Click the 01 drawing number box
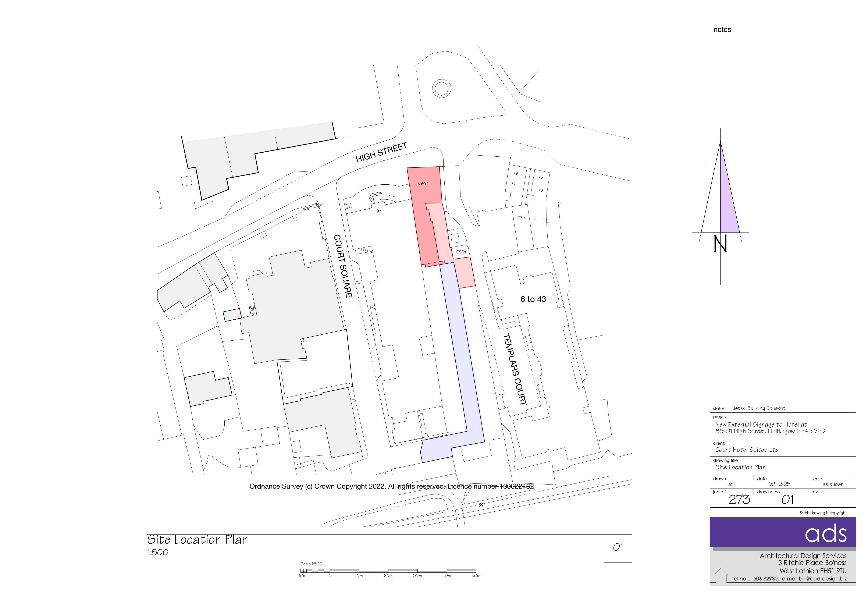This screenshot has width=868, height=614. click(618, 548)
